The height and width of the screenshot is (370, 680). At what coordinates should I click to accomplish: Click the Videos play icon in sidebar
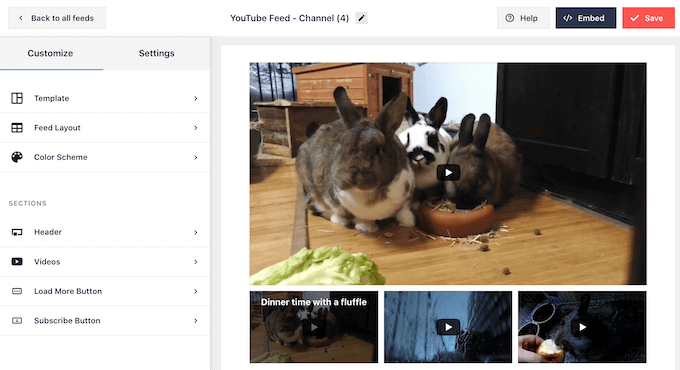[17, 262]
